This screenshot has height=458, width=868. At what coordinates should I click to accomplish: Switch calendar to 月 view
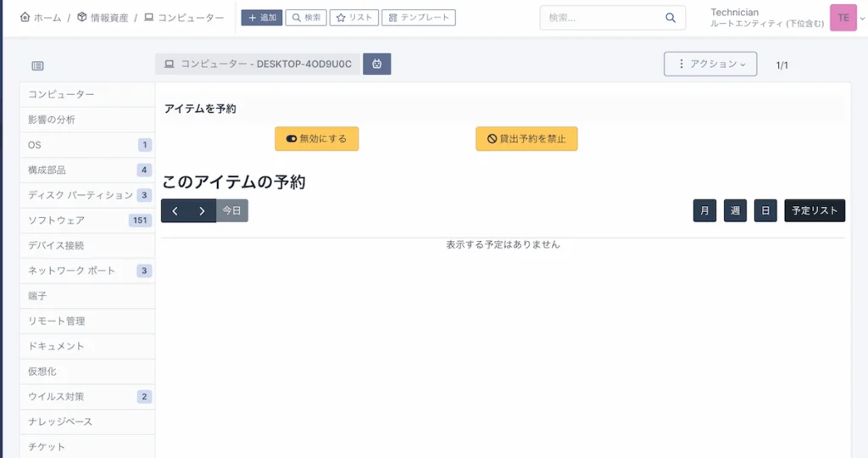click(x=704, y=210)
